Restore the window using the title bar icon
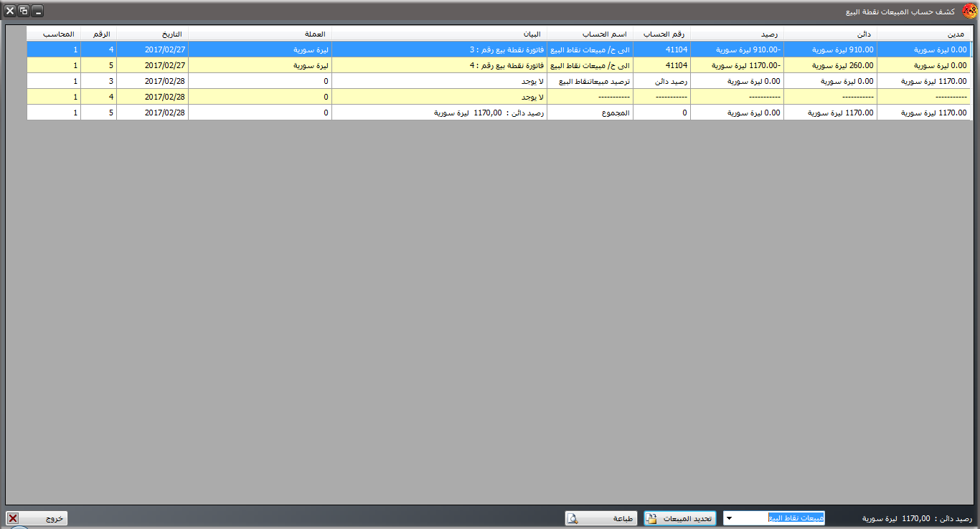 (24, 11)
